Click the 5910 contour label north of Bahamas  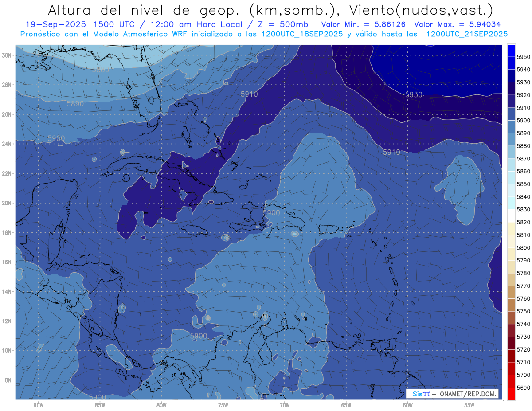[249, 94]
